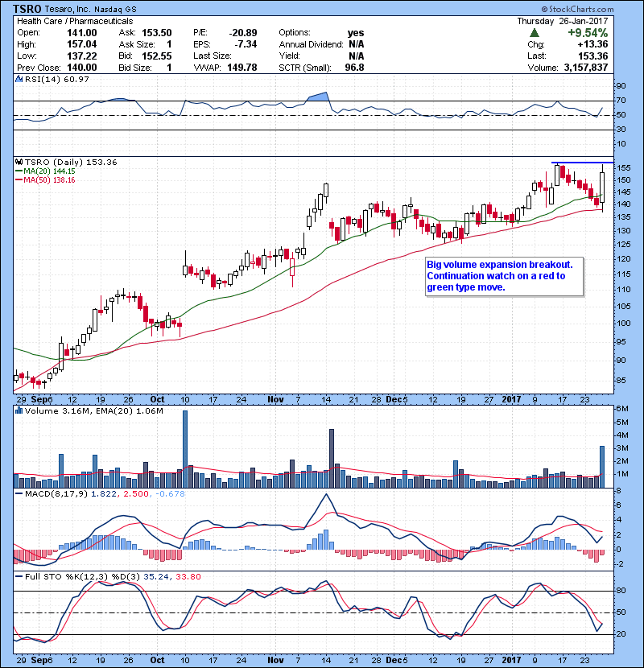This screenshot has height=668, width=644.
Task: Click the Full STO legend line marker
Action: 19,577
